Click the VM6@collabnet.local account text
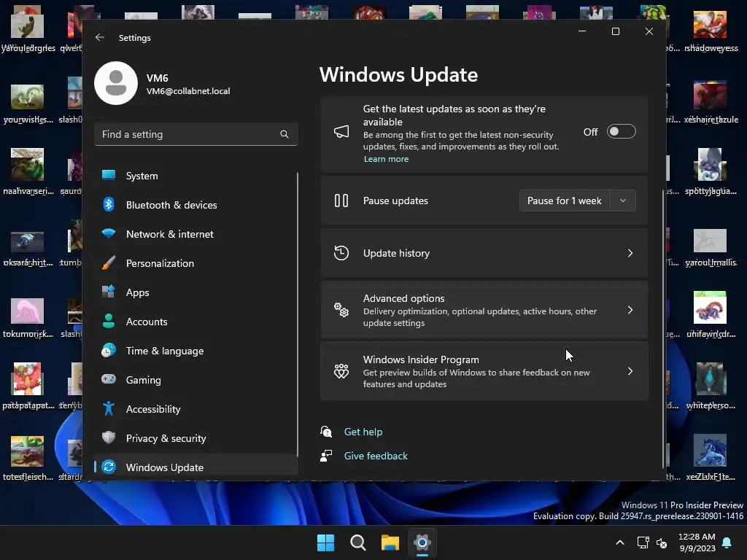The height and width of the screenshot is (560, 747). pos(188,91)
